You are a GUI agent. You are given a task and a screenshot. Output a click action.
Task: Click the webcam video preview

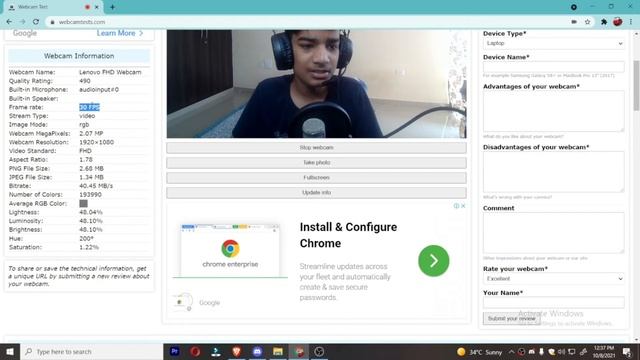tap(316, 84)
